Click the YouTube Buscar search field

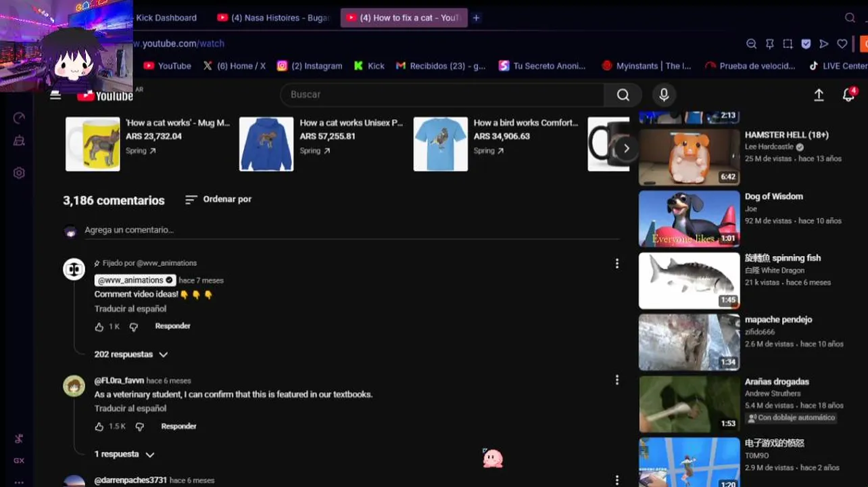pyautogui.click(x=442, y=95)
